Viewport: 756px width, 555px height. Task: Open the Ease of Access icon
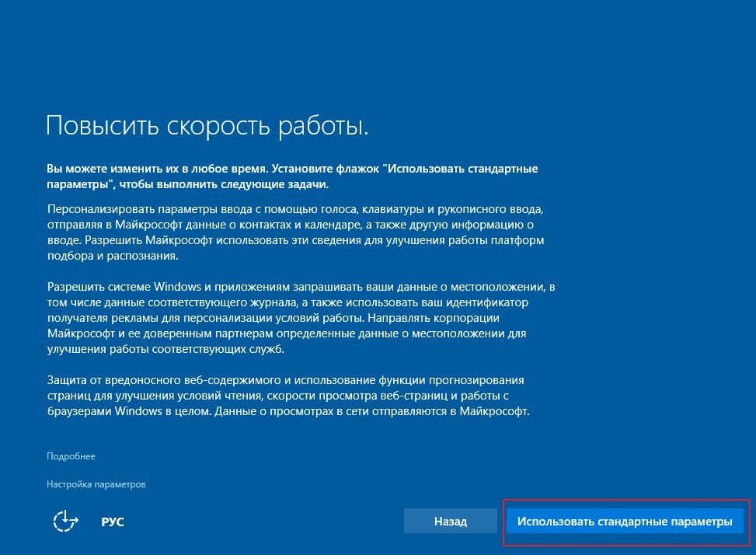point(65,522)
